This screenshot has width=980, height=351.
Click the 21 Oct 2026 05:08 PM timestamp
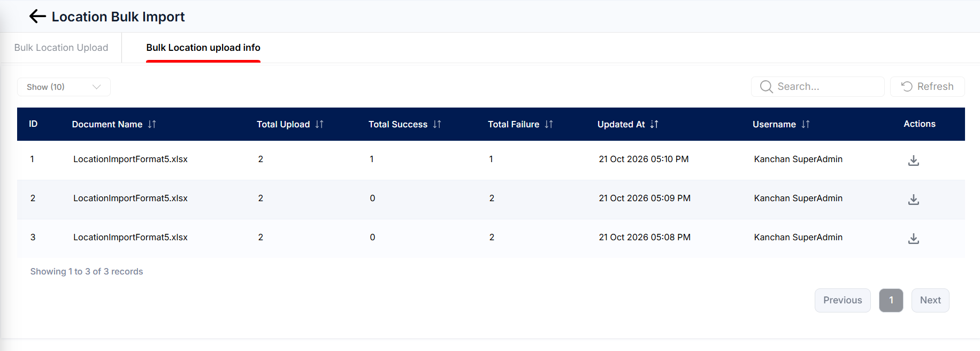click(645, 237)
